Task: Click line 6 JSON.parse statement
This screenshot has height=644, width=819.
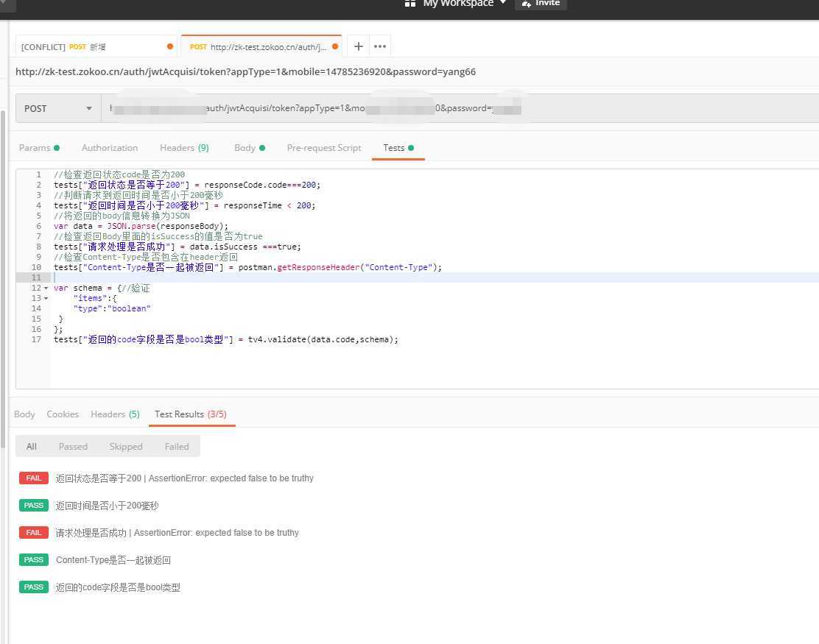Action: (141, 226)
